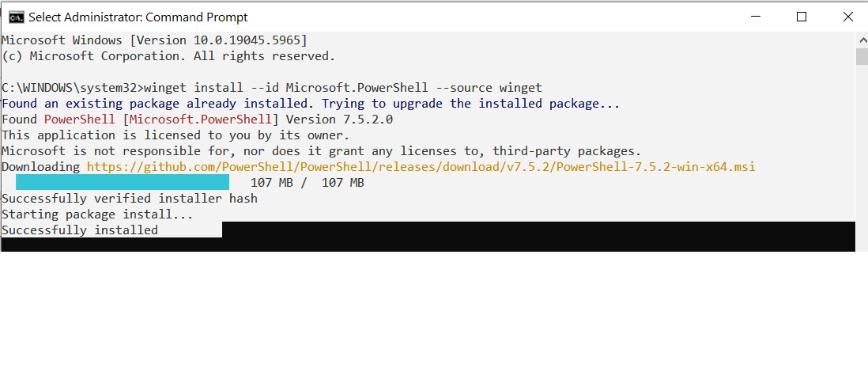Click the window title text in title bar
868x391 pixels.
138,17
